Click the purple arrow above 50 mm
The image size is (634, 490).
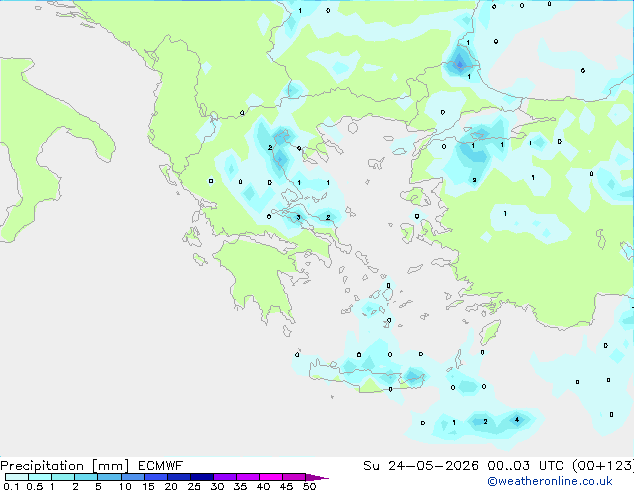click(x=317, y=477)
